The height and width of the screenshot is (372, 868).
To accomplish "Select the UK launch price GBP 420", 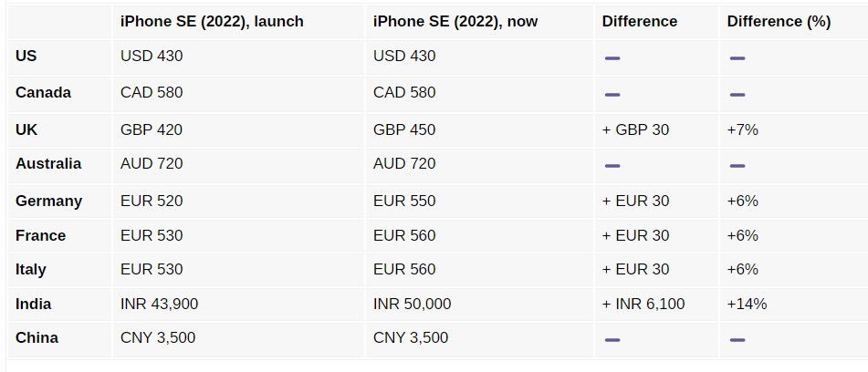I will coord(152,129).
